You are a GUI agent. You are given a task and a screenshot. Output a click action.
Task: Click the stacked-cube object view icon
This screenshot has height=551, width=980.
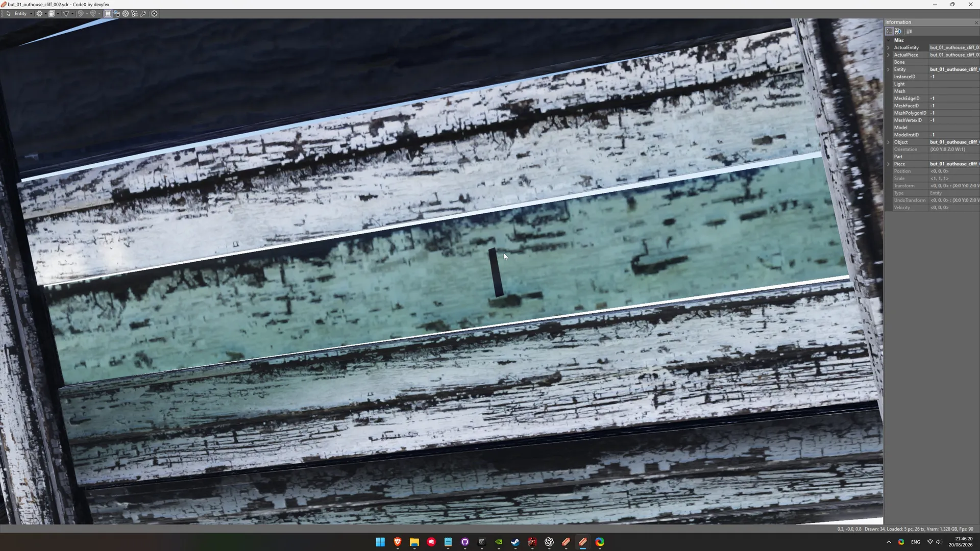pos(52,14)
